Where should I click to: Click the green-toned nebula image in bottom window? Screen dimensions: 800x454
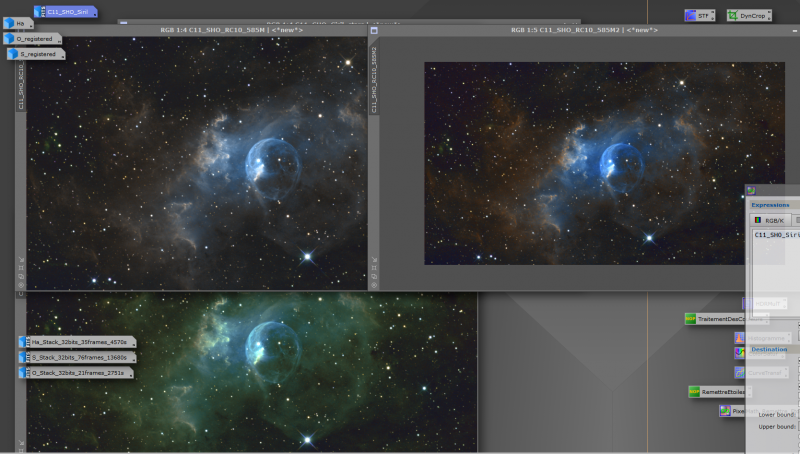(252, 372)
